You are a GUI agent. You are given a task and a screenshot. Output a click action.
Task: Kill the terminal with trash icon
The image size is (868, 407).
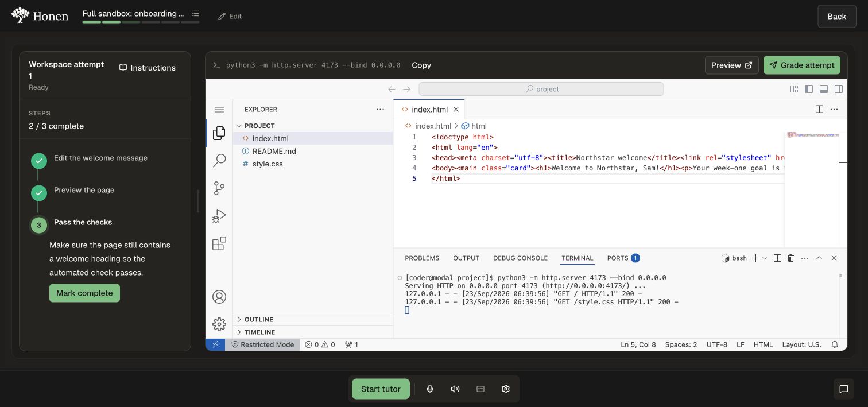tap(790, 258)
